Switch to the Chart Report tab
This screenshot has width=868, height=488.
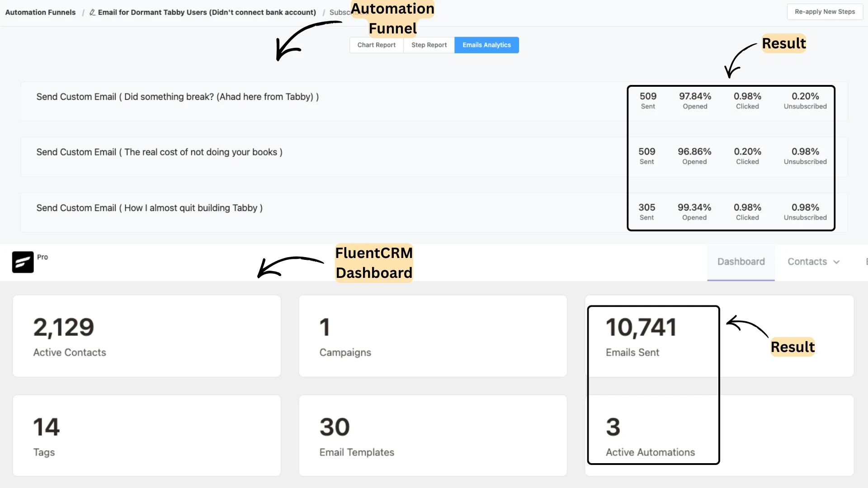[376, 45]
